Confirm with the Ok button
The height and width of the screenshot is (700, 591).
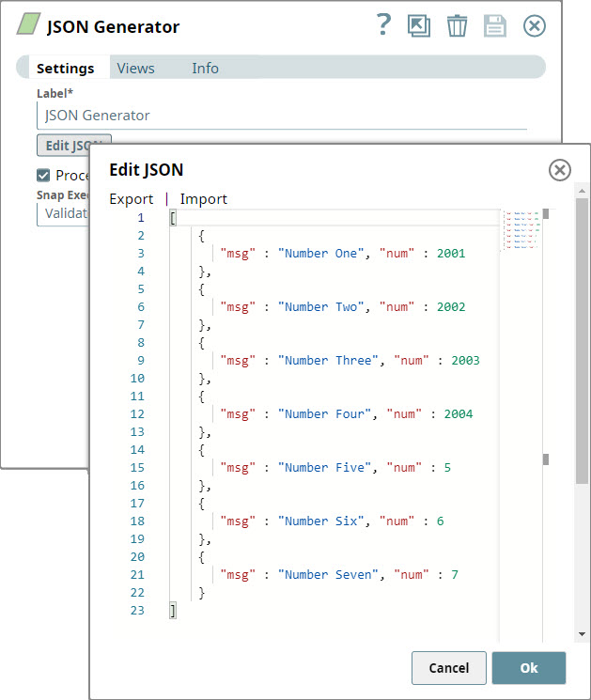pos(529,667)
